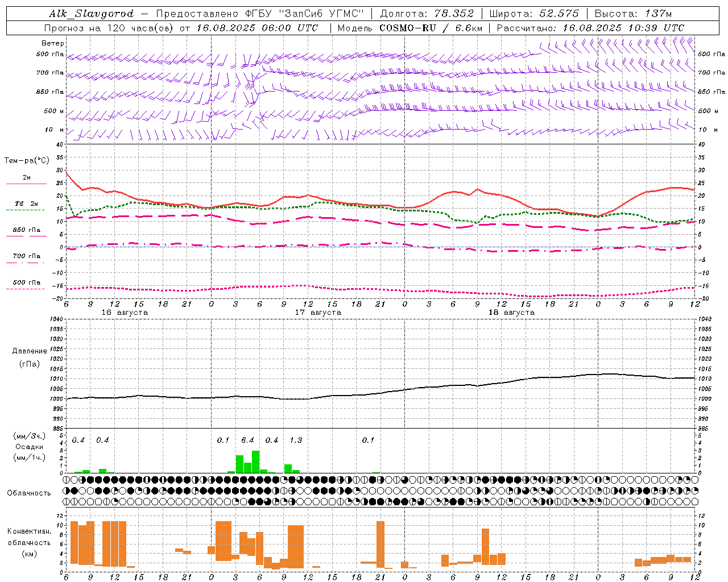Click the 1.3 precipitation total value
Image resolution: width=728 pixels, height=582 pixels.
coord(296,440)
